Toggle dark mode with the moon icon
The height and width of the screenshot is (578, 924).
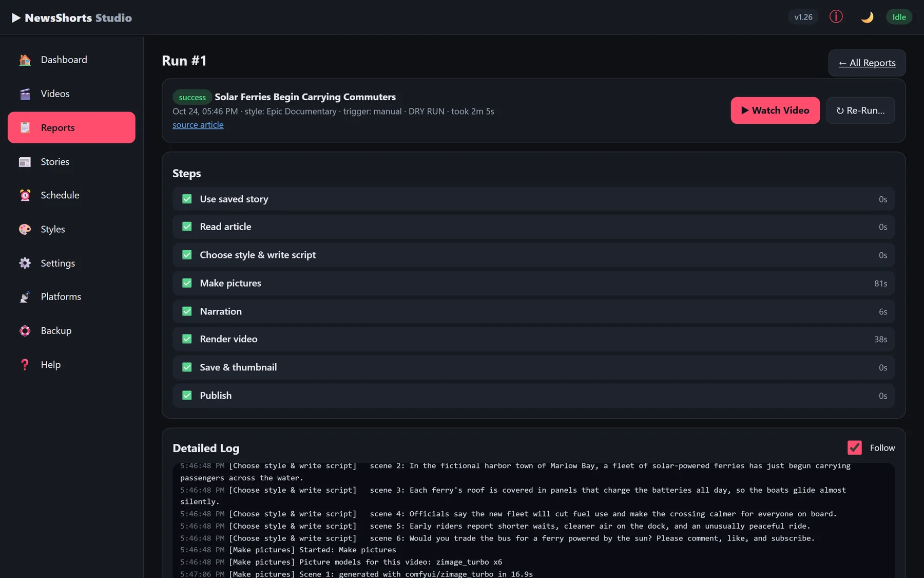(867, 17)
